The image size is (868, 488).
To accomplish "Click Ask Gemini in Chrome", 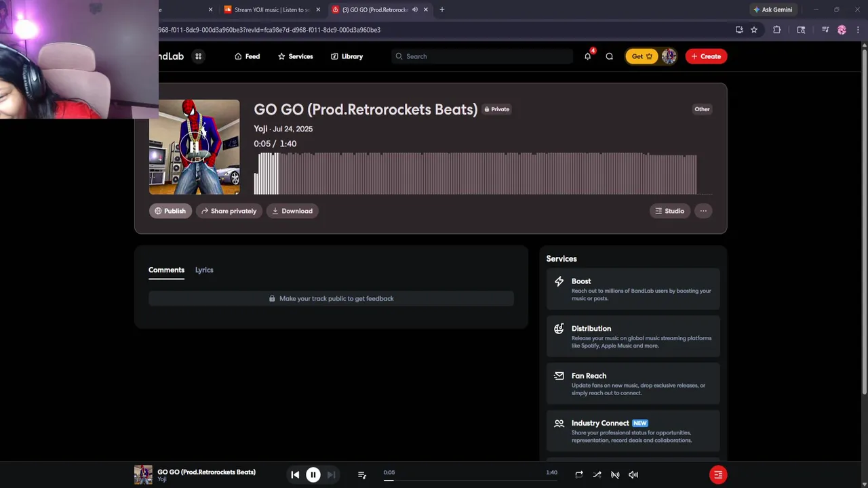I will click(x=772, y=9).
